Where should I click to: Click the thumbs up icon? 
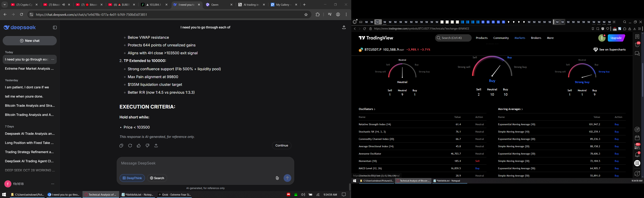coord(139,146)
